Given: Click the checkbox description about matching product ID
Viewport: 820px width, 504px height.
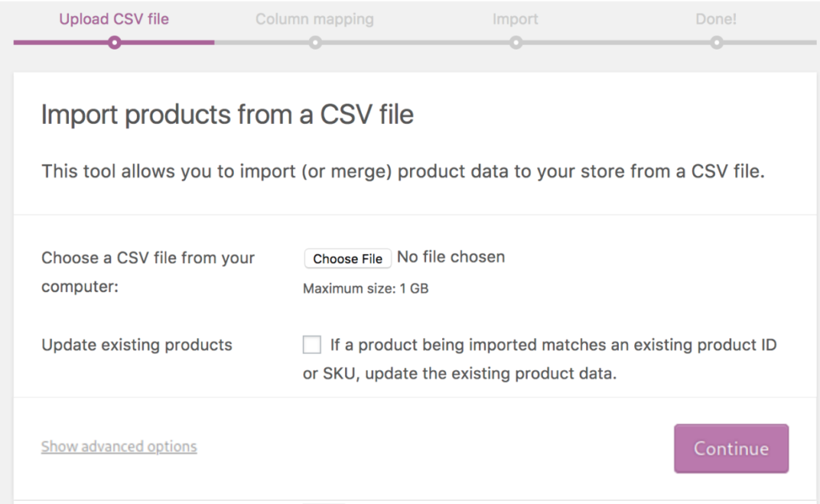Looking at the screenshot, I should [x=540, y=359].
